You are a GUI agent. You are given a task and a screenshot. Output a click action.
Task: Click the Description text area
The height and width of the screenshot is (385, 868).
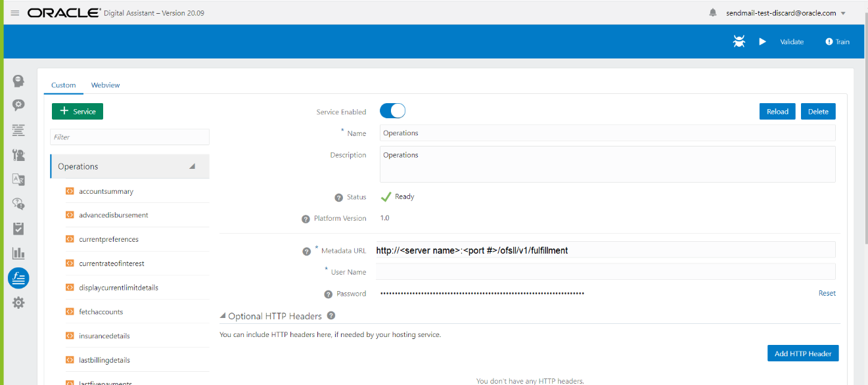[608, 164]
